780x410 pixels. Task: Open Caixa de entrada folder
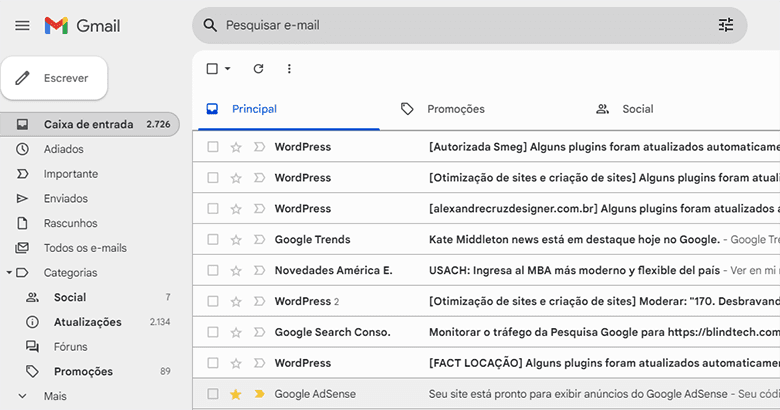(90, 124)
